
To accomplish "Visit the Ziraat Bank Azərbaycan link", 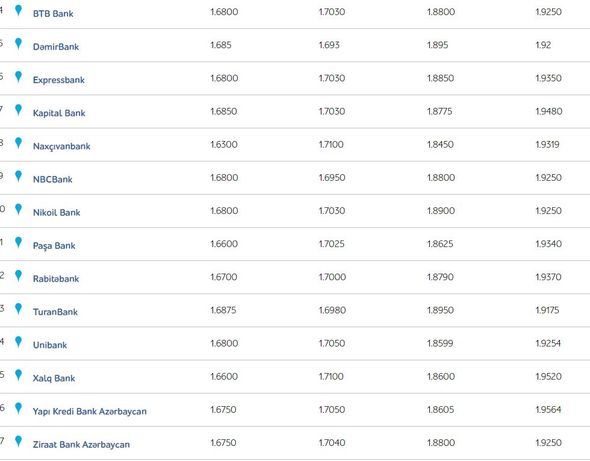I will point(81,444).
